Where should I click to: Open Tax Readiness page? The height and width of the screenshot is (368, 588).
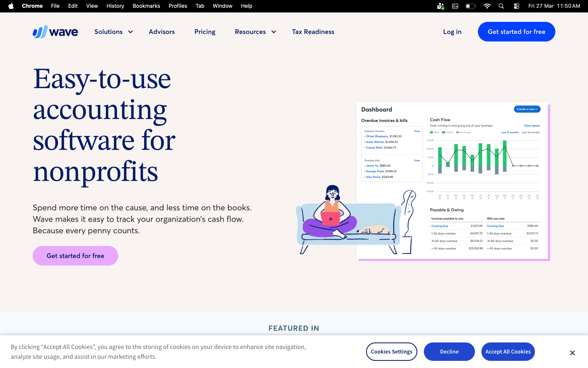(x=313, y=32)
